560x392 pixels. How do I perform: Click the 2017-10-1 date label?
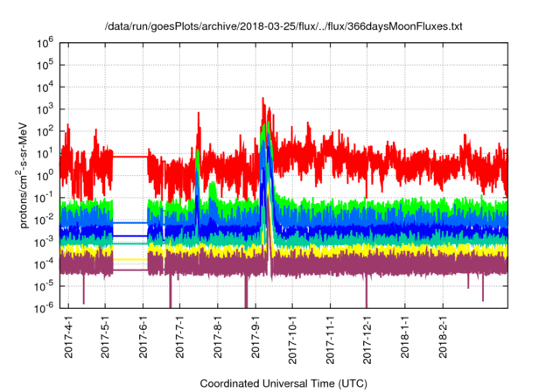click(292, 339)
